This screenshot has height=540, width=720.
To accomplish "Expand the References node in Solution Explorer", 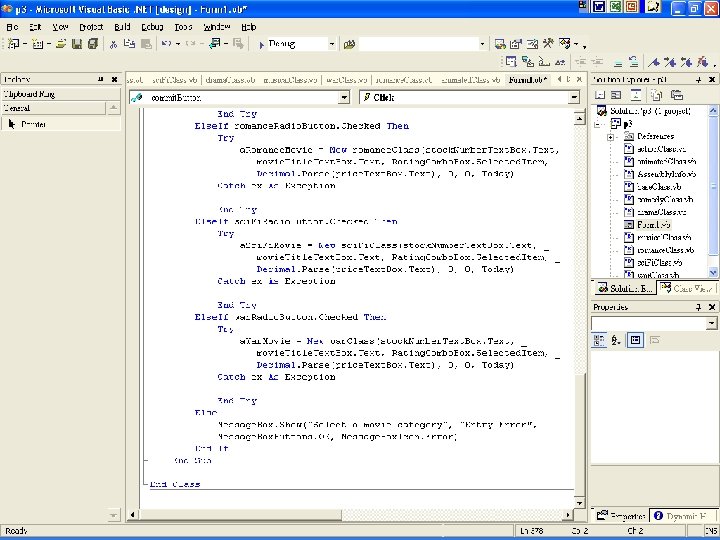I will (x=610, y=135).
